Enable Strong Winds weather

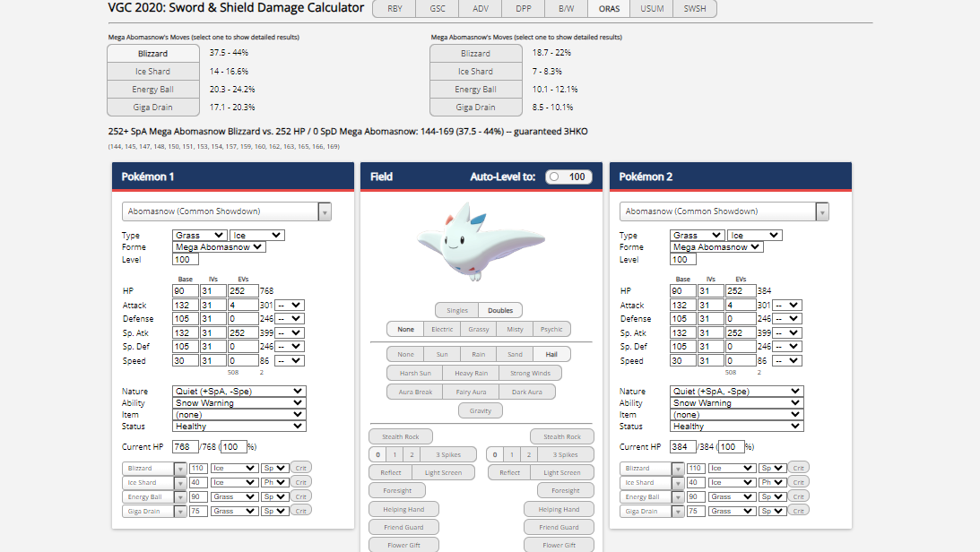pos(530,373)
